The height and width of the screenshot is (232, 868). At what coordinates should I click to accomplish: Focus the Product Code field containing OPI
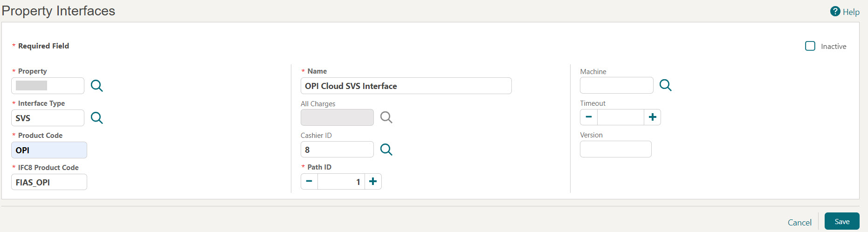click(x=49, y=150)
